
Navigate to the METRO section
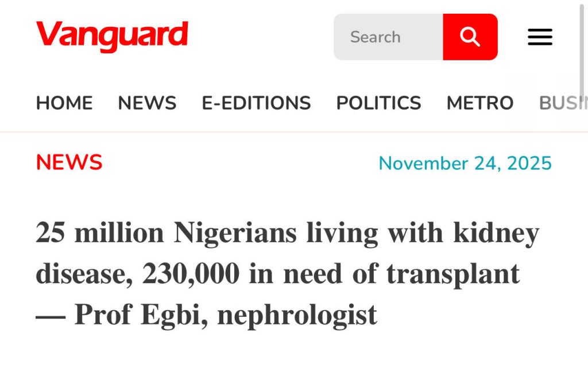(x=480, y=103)
